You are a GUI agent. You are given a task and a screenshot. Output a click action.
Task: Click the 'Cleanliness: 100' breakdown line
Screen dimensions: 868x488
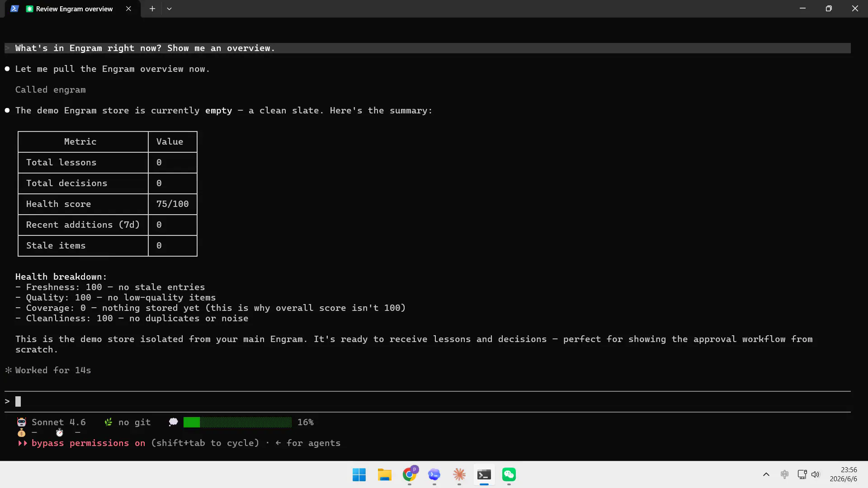pyautogui.click(x=132, y=319)
